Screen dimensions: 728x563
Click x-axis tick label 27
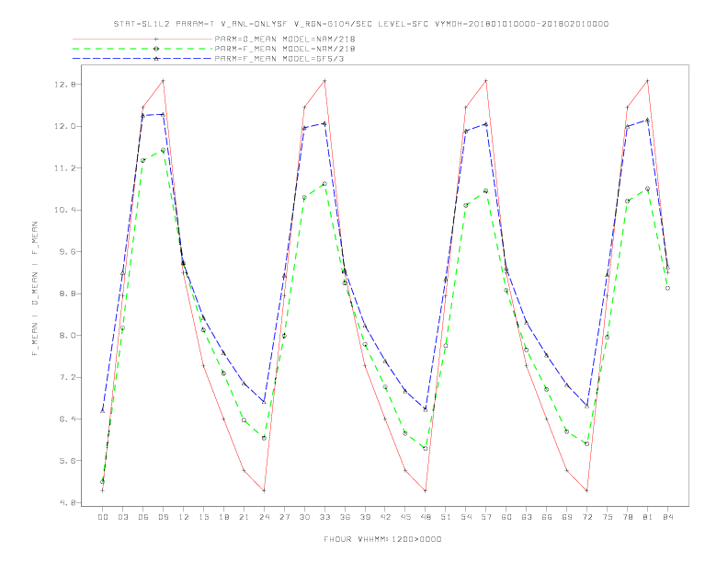pos(284,517)
